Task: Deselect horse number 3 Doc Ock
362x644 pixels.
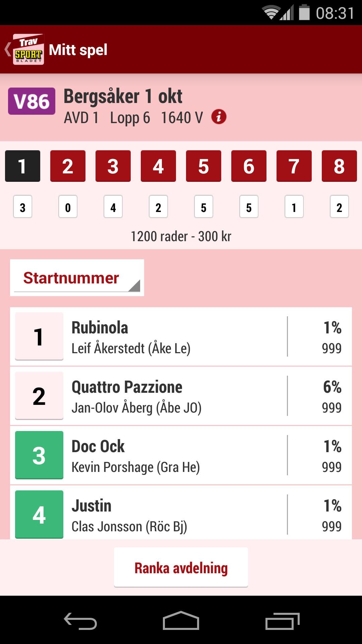Action: [39, 455]
